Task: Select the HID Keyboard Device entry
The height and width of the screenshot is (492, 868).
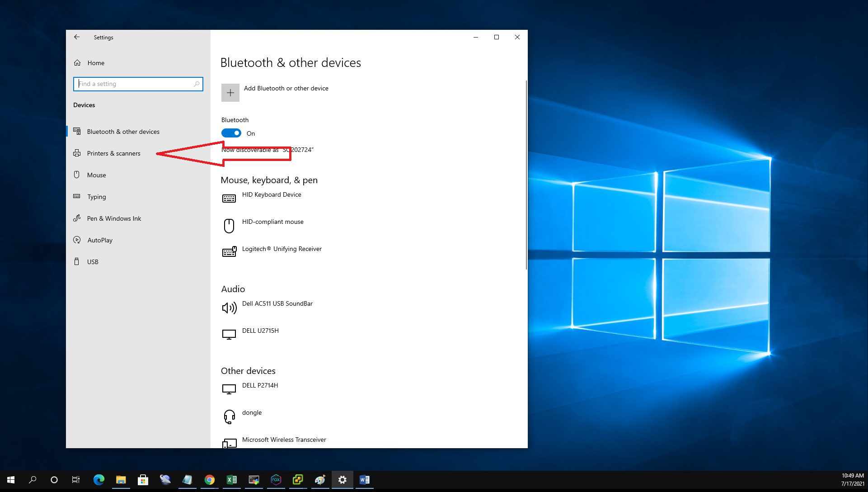Action: pos(271,195)
